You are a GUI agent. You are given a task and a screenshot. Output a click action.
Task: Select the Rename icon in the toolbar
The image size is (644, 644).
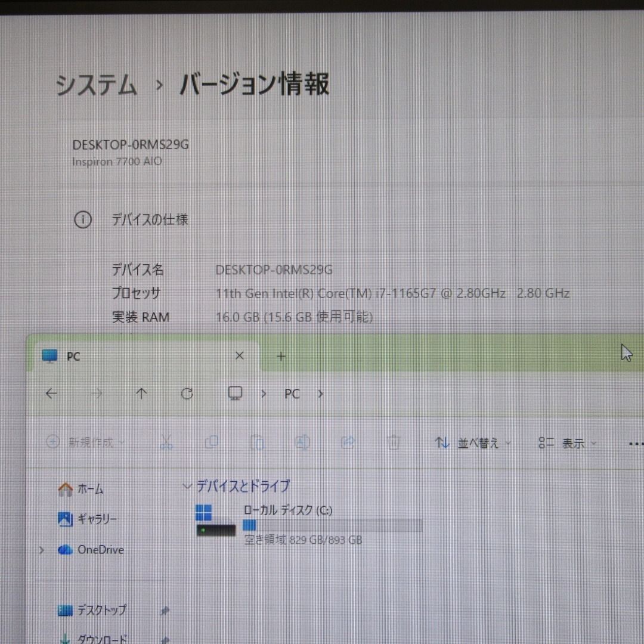click(x=302, y=442)
